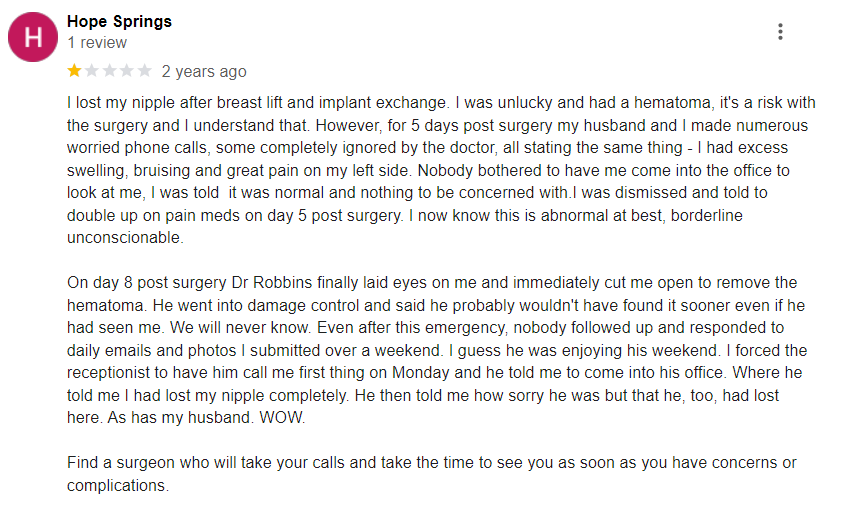Screen dimensions: 845x505
Task: Open the three-dot review options menu
Action: 780,32
